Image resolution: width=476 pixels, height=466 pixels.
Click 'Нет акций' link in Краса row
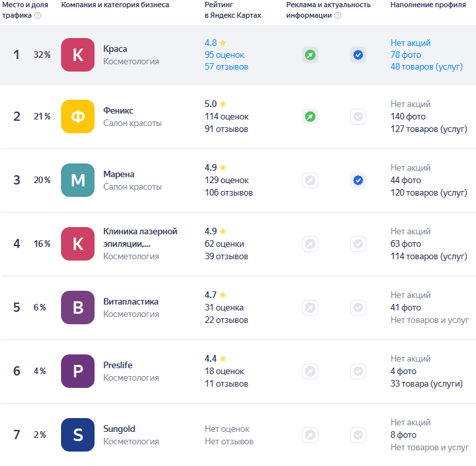[x=410, y=43]
